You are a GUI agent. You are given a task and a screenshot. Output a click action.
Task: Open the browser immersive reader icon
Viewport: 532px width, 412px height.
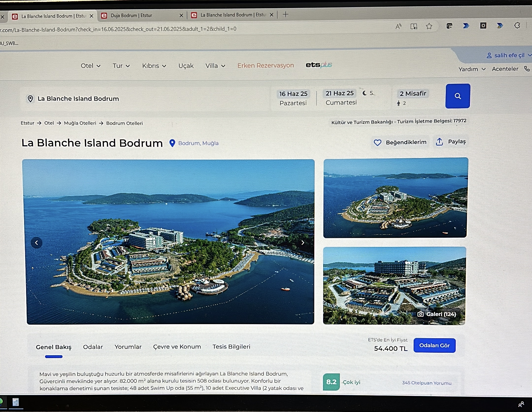(414, 26)
